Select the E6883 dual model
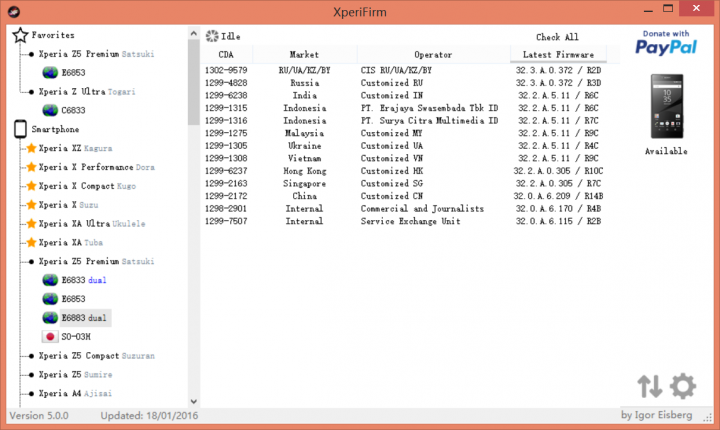 84,318
